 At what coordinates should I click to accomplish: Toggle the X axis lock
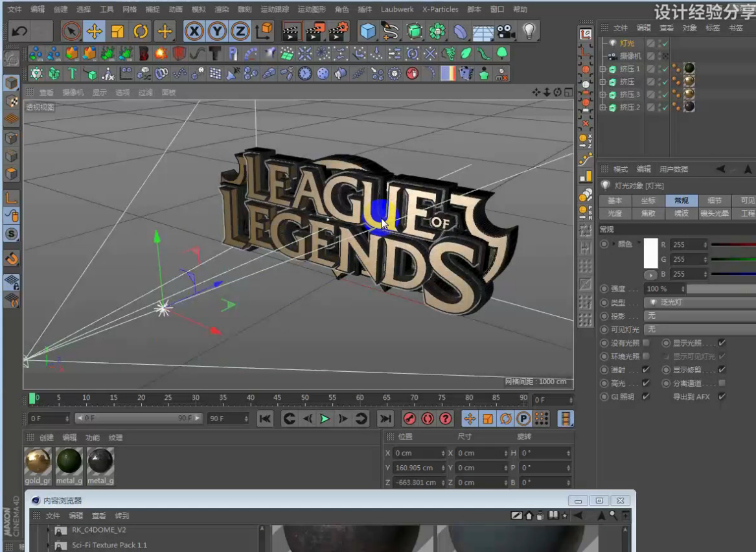(194, 31)
